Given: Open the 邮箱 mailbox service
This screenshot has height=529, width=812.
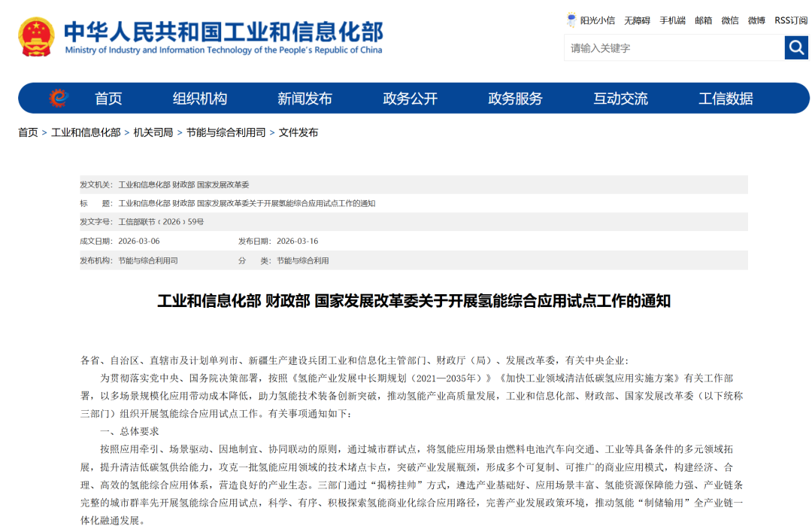Looking at the screenshot, I should coord(703,20).
